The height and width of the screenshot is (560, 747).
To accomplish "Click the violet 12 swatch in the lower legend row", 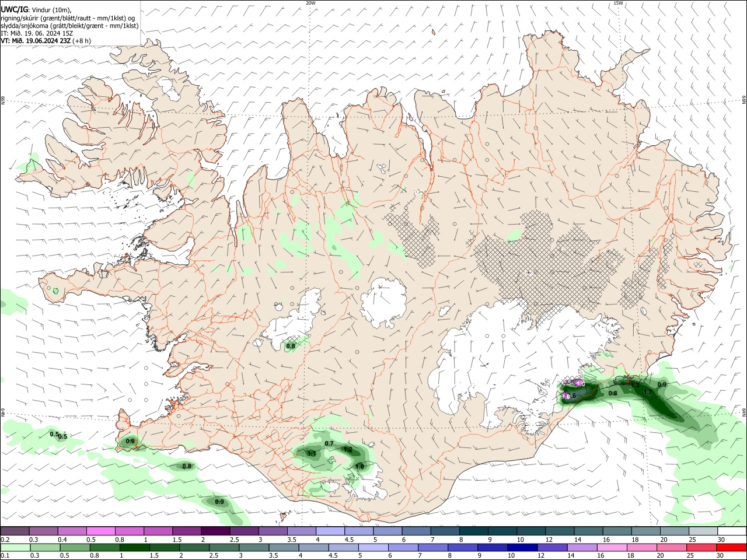I will pos(552,547).
